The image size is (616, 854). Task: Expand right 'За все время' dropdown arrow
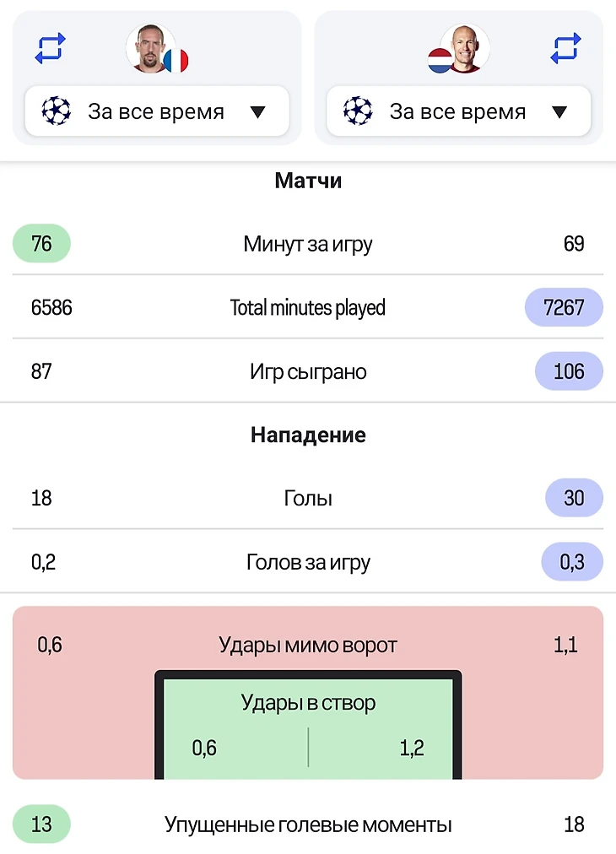(559, 112)
